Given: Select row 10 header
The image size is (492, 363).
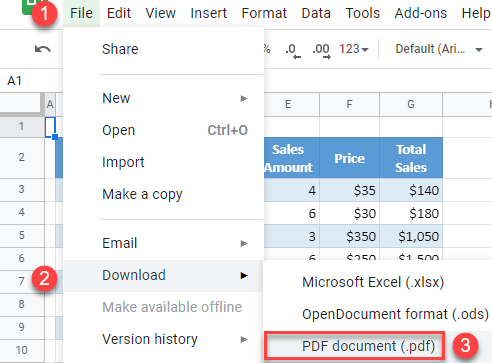Looking at the screenshot, I should click(x=22, y=351).
